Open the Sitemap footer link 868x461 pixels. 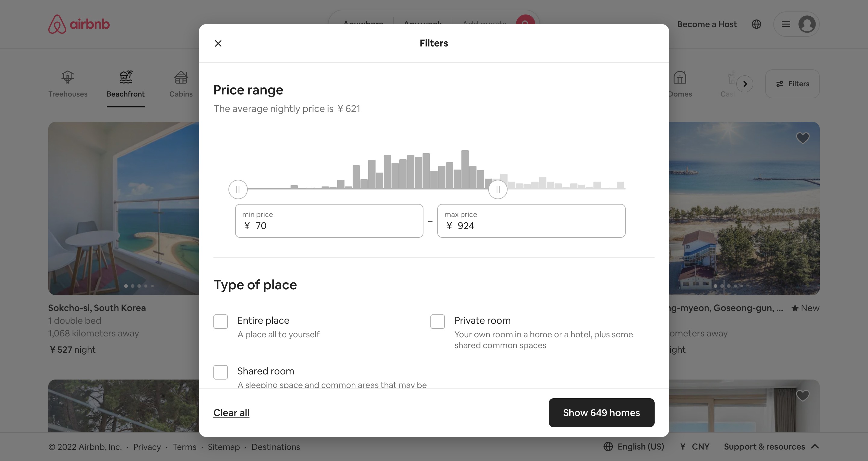click(224, 447)
